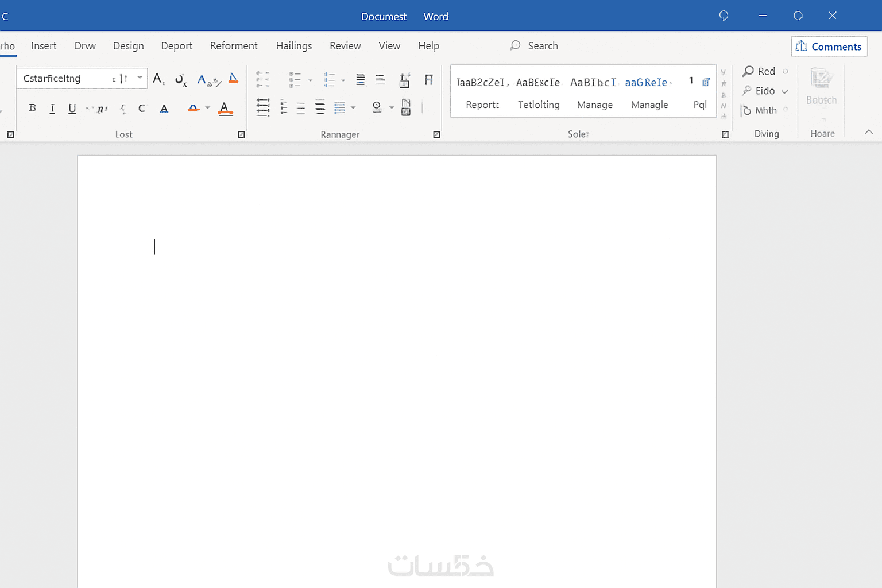Open the orange highlight color dropdown arrow
The height and width of the screenshot is (588, 882).
208,108
